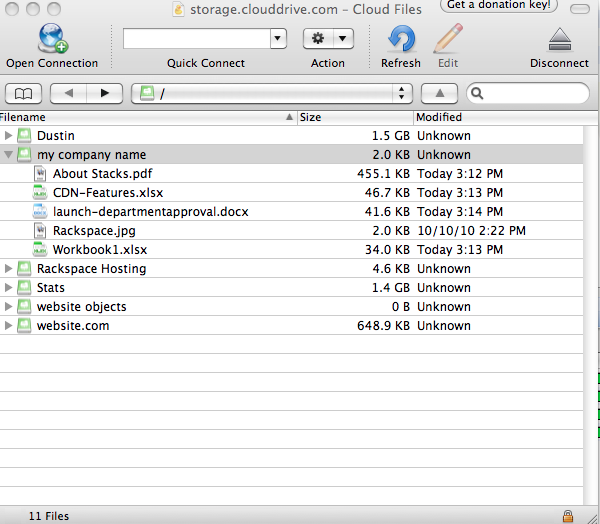600x524 pixels.
Task: Click the 455.1 KB size value
Action: point(383,174)
